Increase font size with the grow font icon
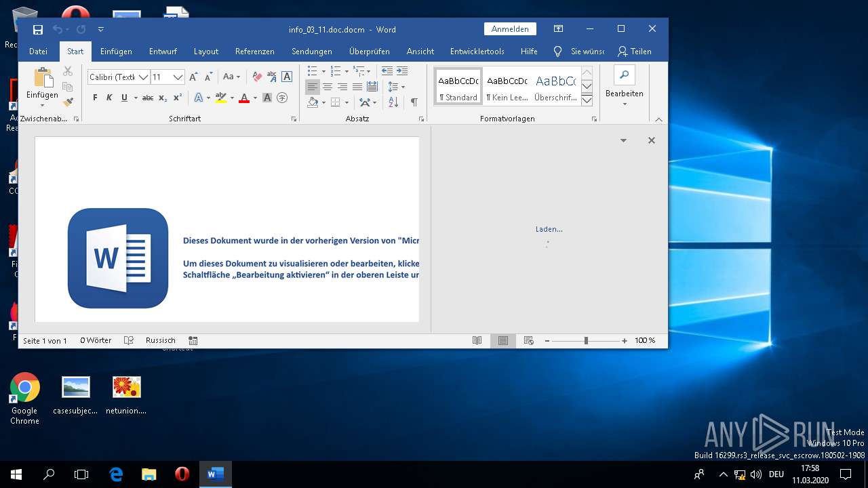This screenshot has height=488, width=868. 194,77
